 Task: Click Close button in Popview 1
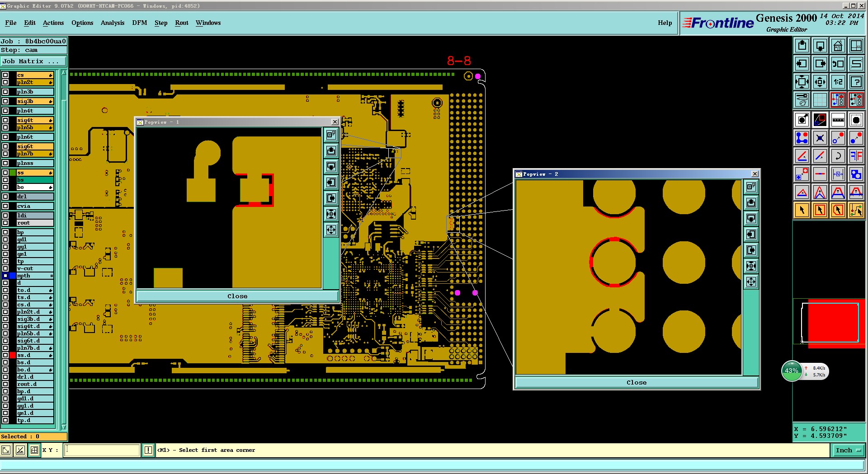pos(237,296)
